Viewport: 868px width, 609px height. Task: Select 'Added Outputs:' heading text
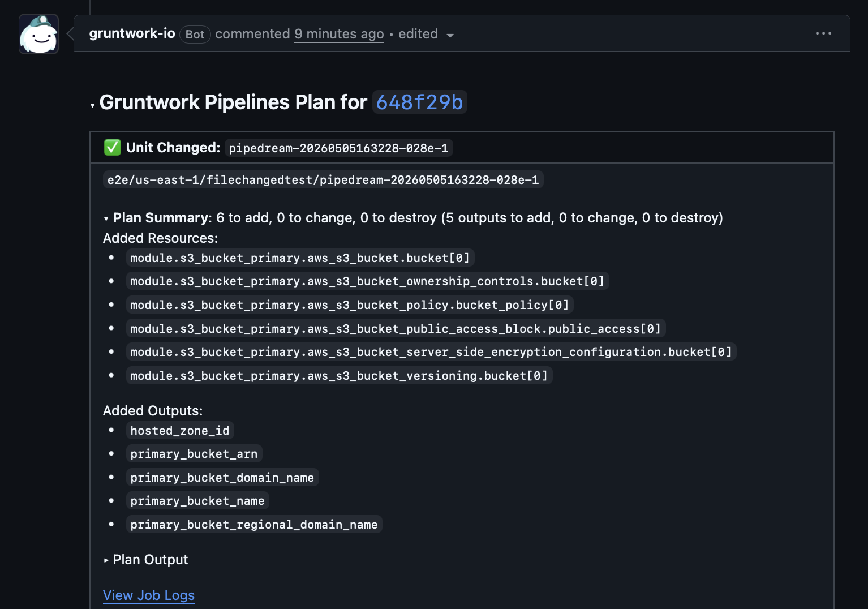click(x=153, y=411)
